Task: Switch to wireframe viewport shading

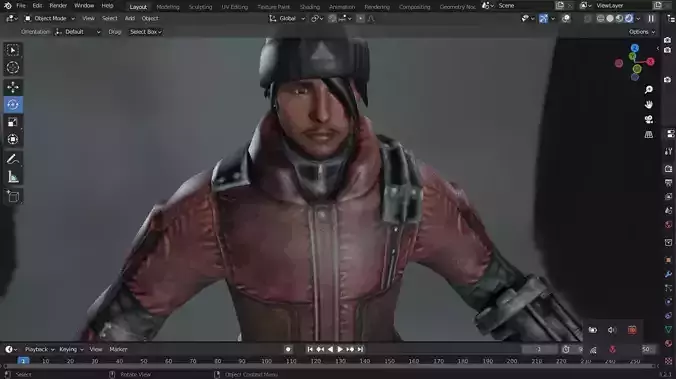Action: coord(600,19)
